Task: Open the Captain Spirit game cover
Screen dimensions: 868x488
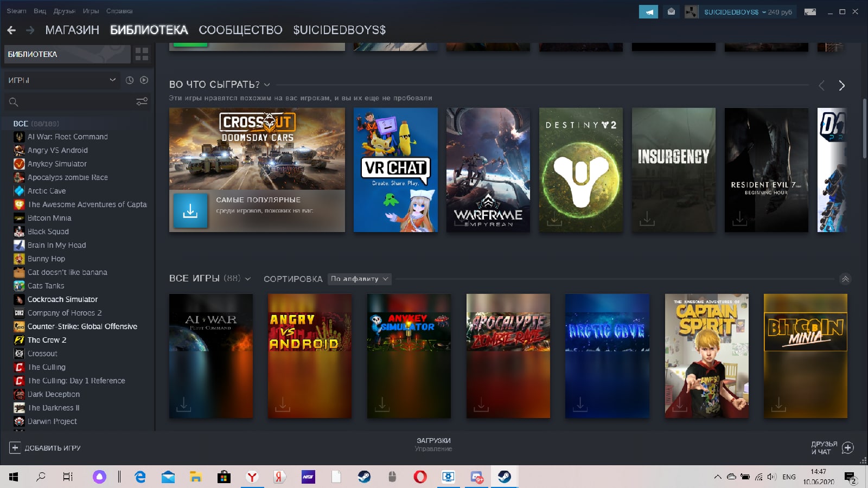Action: [x=707, y=356]
